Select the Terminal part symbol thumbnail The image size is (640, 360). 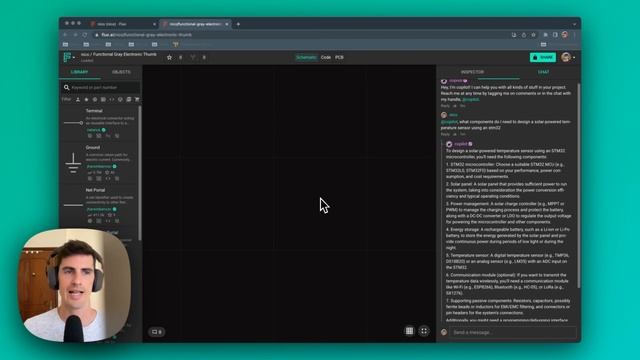73,122
